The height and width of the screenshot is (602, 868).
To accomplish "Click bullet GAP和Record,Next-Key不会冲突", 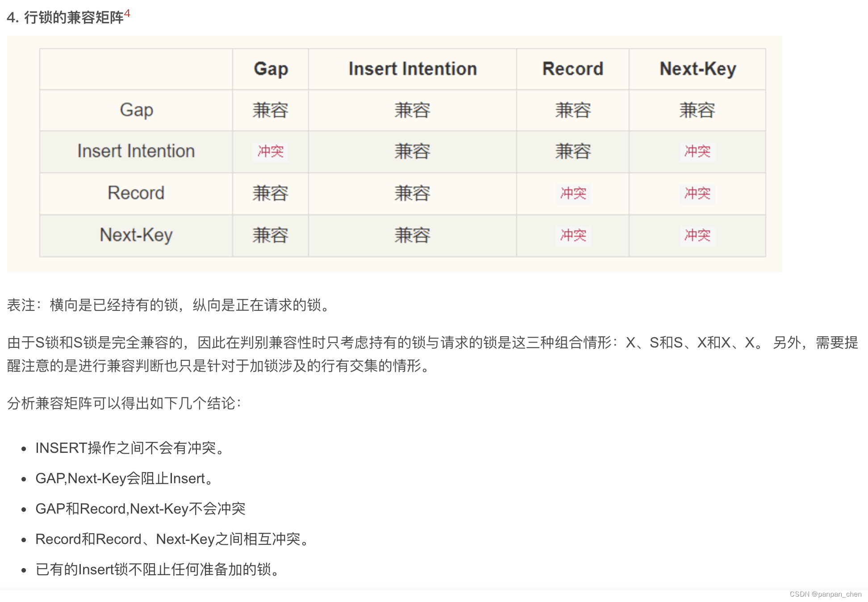I will tap(140, 509).
